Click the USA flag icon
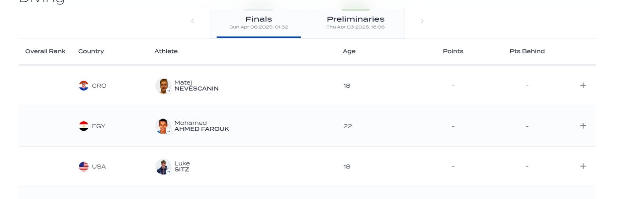Screen dimensions: 644x199 click(x=84, y=166)
